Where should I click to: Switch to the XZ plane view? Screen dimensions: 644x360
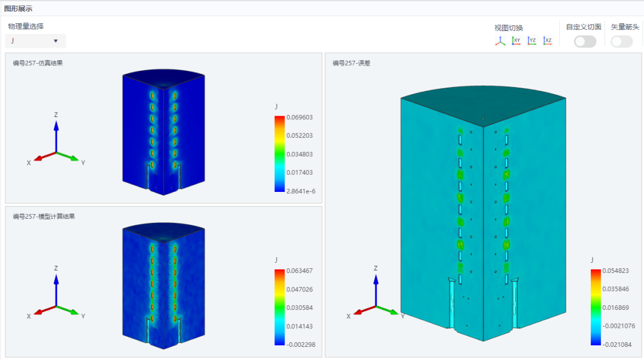pyautogui.click(x=547, y=41)
